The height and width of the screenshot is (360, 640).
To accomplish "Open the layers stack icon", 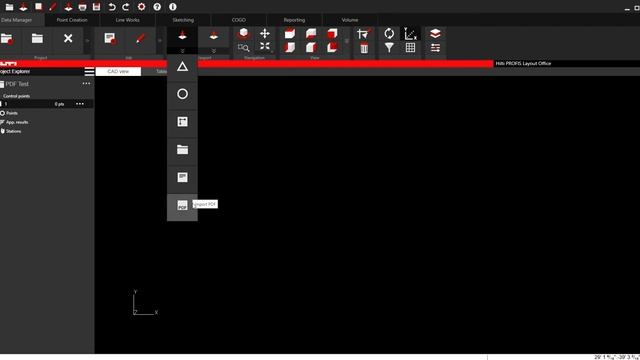I will [x=435, y=33].
